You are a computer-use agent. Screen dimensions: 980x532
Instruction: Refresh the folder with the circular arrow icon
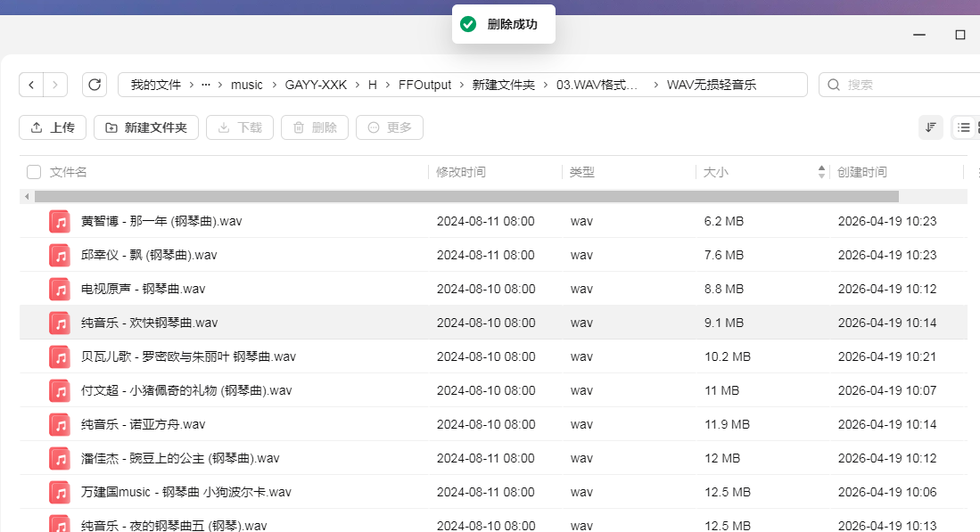click(95, 85)
